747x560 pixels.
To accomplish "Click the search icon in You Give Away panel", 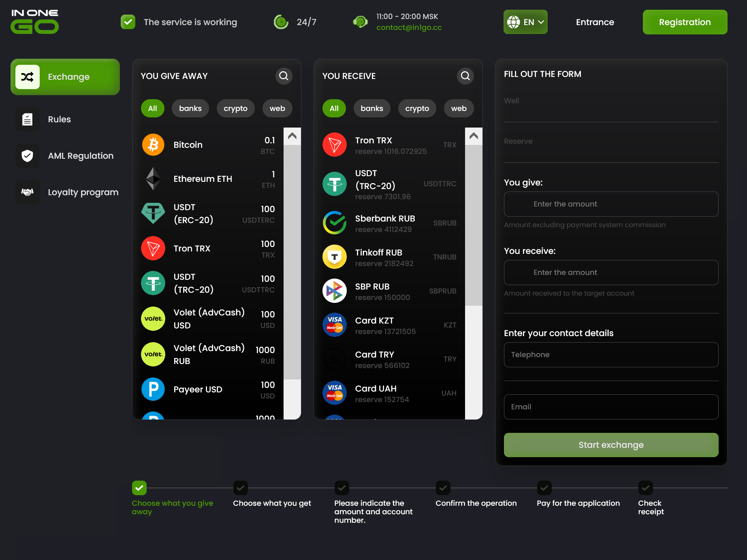I will click(284, 76).
